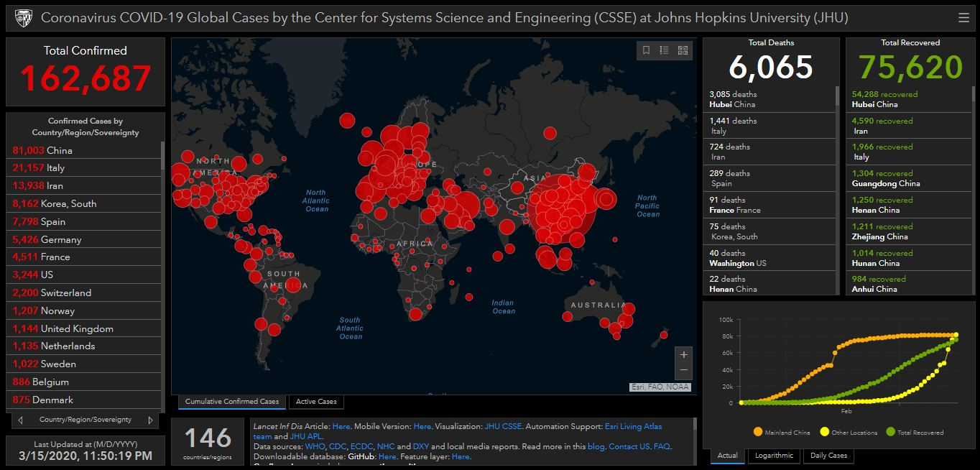Screen dimensions: 980x470
Task: Toggle the Mainland China legend series
Action: [784, 432]
